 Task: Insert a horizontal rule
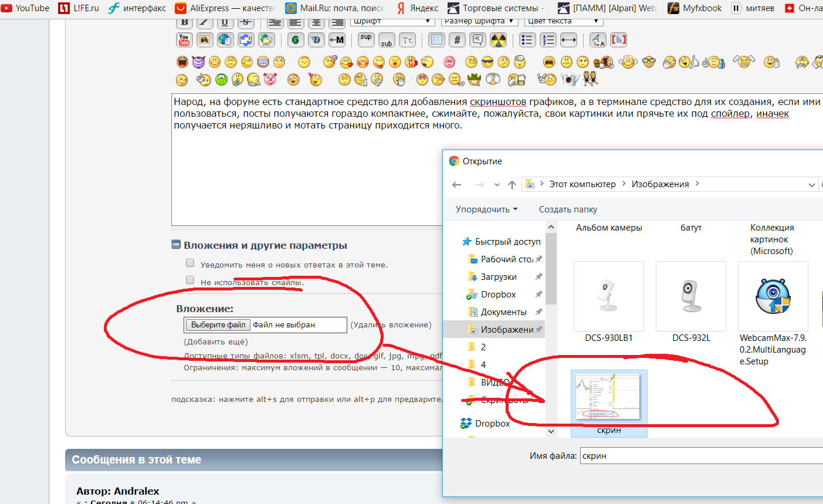(568, 40)
